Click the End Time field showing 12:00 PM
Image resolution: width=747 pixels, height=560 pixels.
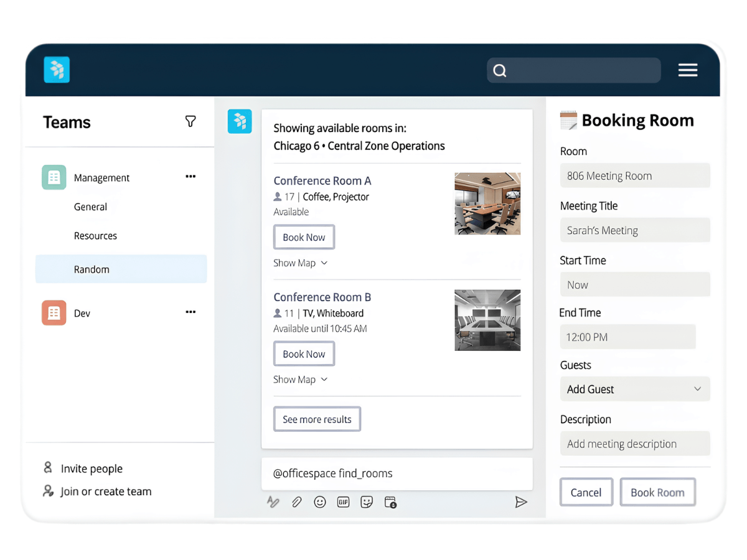[x=627, y=337]
